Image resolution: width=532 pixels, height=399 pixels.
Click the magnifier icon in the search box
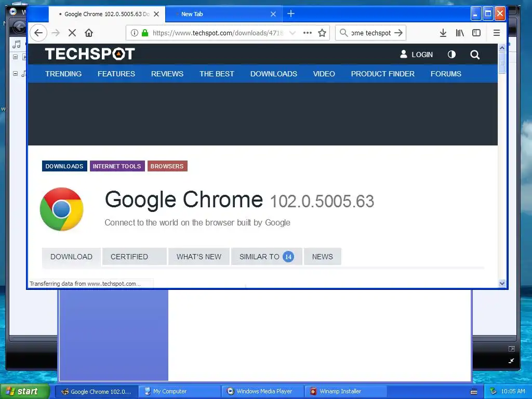[344, 33]
